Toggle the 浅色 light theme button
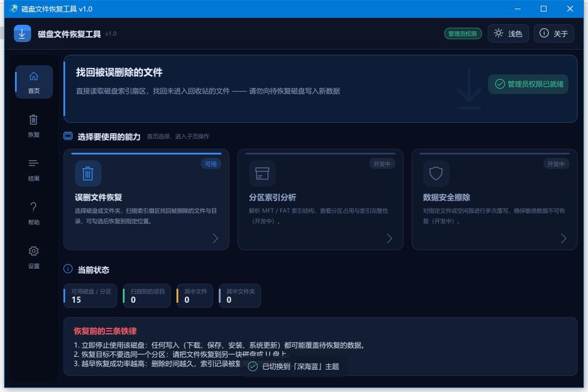The image size is (588, 392). coord(508,33)
